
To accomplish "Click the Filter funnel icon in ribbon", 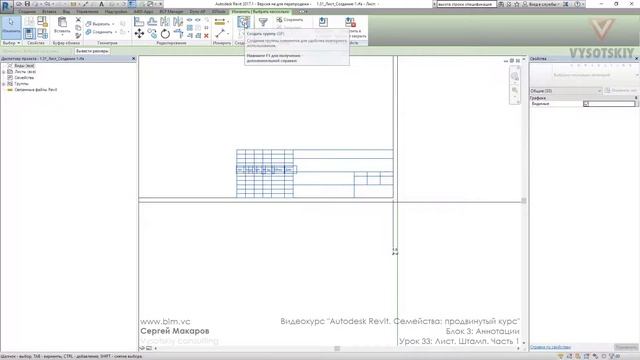I will pyautogui.click(x=263, y=22).
